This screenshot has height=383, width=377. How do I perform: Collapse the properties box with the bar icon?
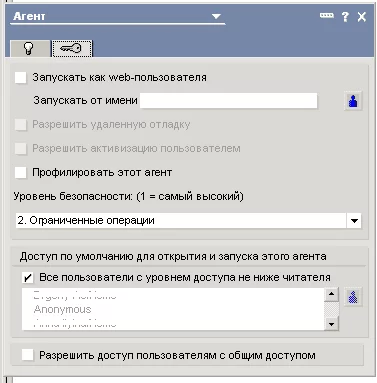327,16
